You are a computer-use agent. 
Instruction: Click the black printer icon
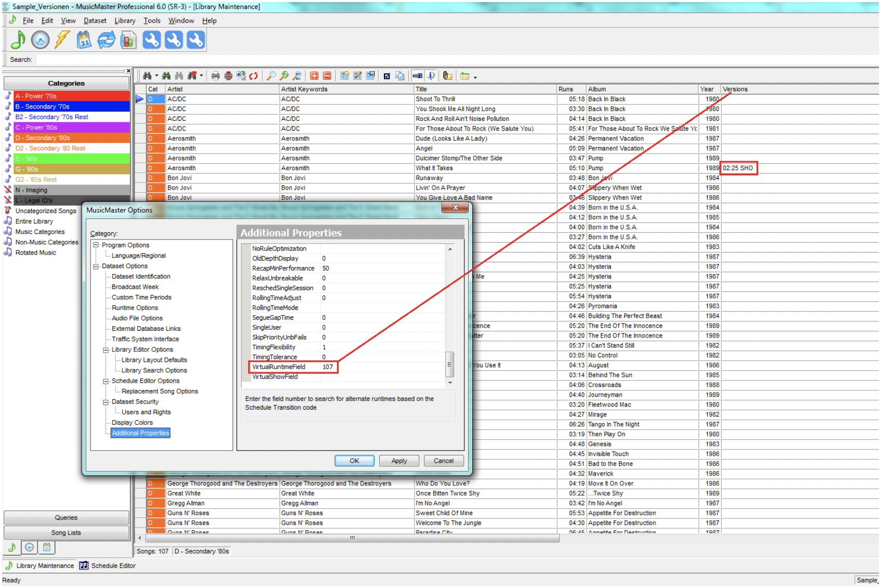(x=215, y=76)
